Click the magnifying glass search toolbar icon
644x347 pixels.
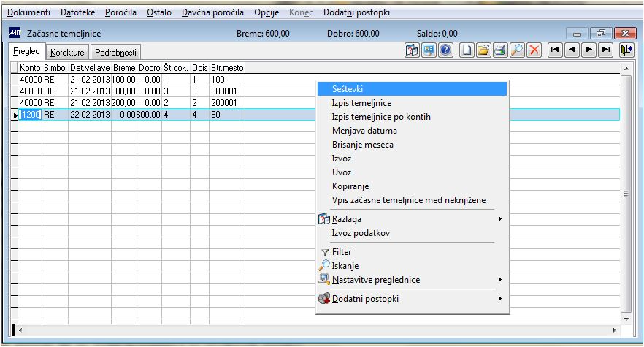pos(517,50)
